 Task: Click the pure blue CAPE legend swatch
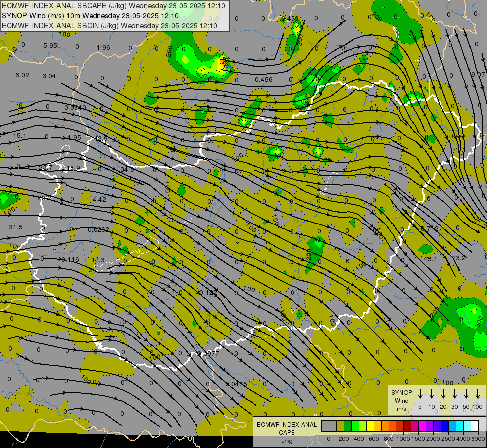tap(445, 426)
